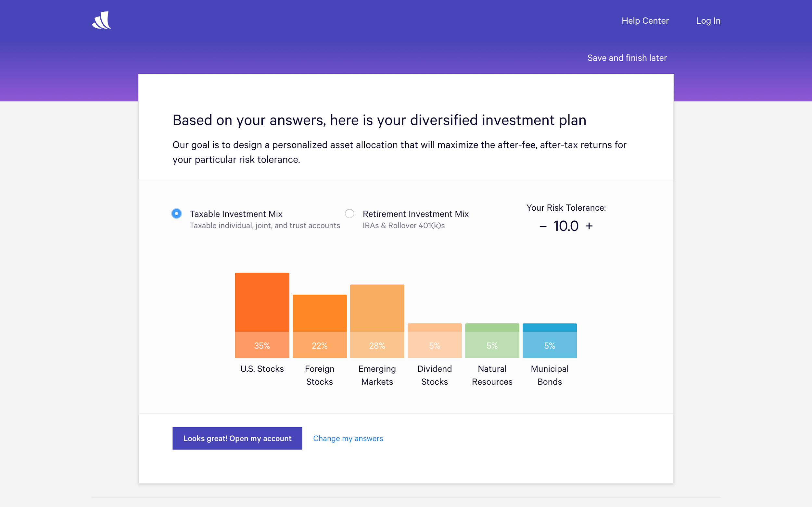This screenshot has width=812, height=507.
Task: Click the Emerging Markets 28% bar
Action: pos(377,321)
